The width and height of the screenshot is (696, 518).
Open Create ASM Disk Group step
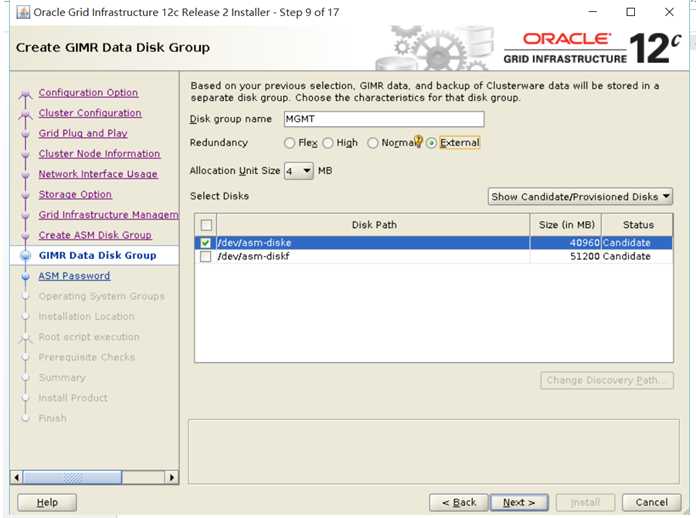point(95,235)
